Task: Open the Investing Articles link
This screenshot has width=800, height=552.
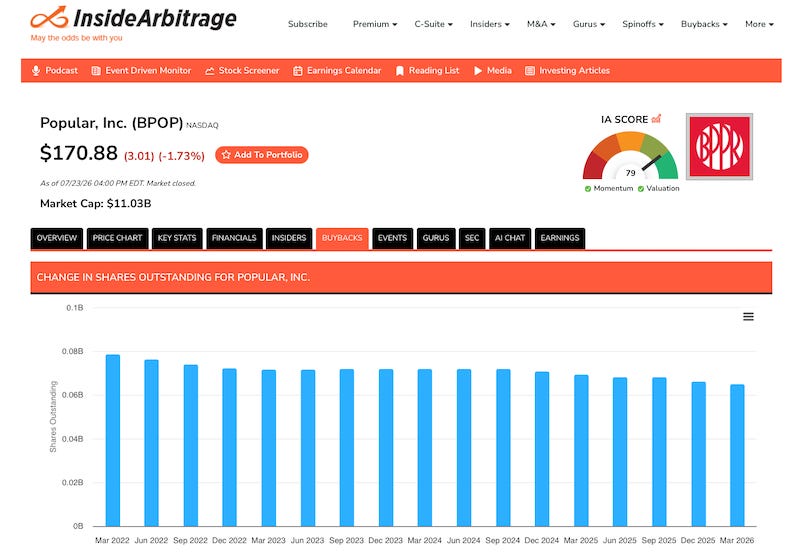Action: point(574,70)
